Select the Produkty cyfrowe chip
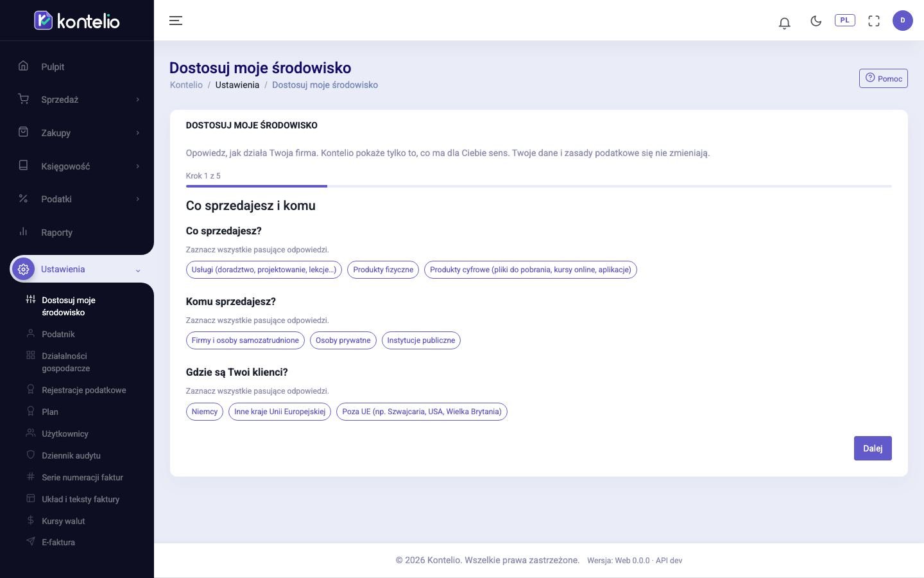The image size is (924, 578). click(x=531, y=270)
